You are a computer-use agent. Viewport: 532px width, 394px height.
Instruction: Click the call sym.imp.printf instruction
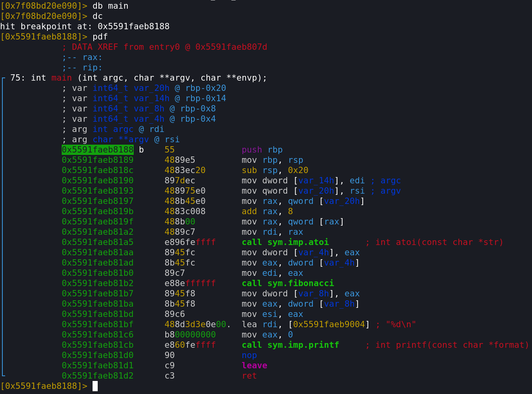(x=290, y=345)
